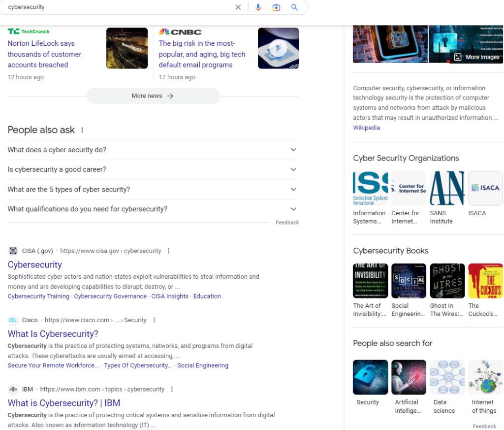Select the Artificial intelligence related search image

pyautogui.click(x=409, y=377)
